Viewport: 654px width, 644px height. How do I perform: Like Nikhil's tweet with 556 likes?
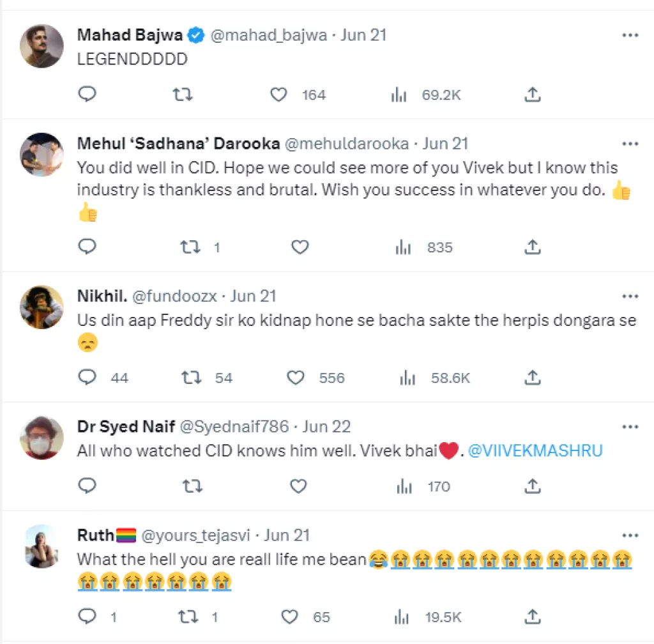pyautogui.click(x=295, y=378)
